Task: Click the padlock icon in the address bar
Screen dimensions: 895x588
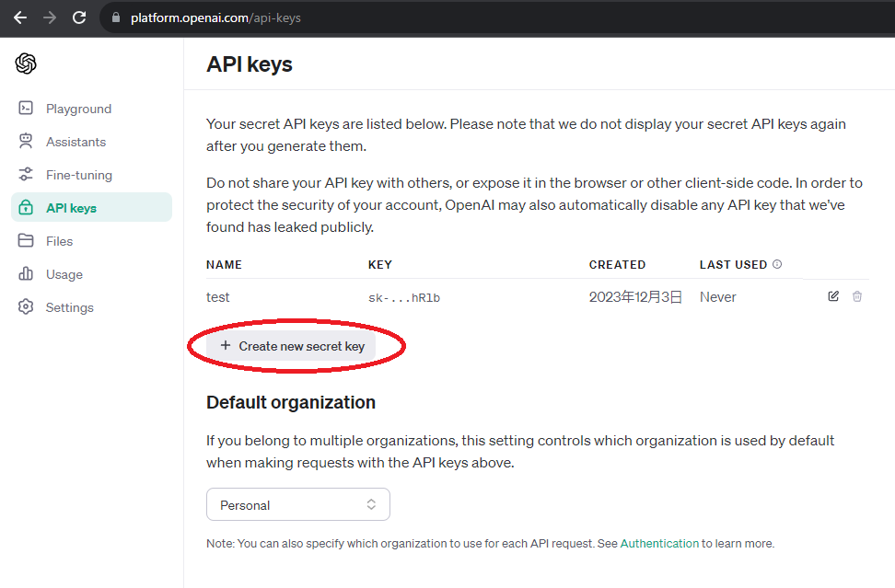Action: [x=116, y=16]
